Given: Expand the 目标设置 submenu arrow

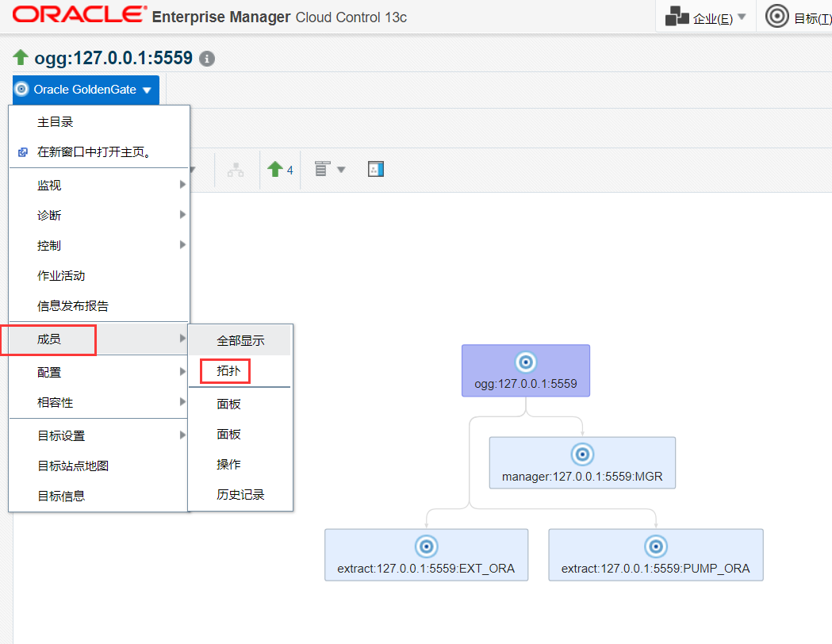Looking at the screenshot, I should [182, 435].
